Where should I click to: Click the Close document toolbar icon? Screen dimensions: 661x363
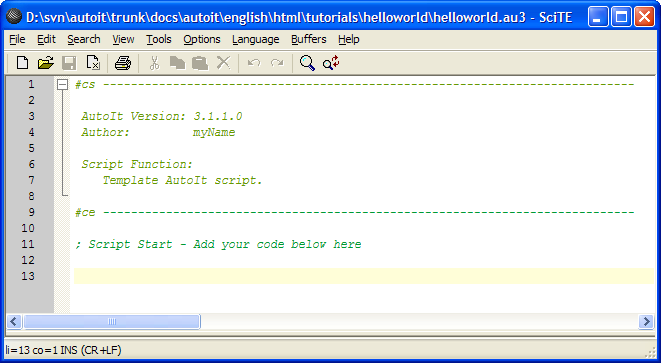(93, 63)
